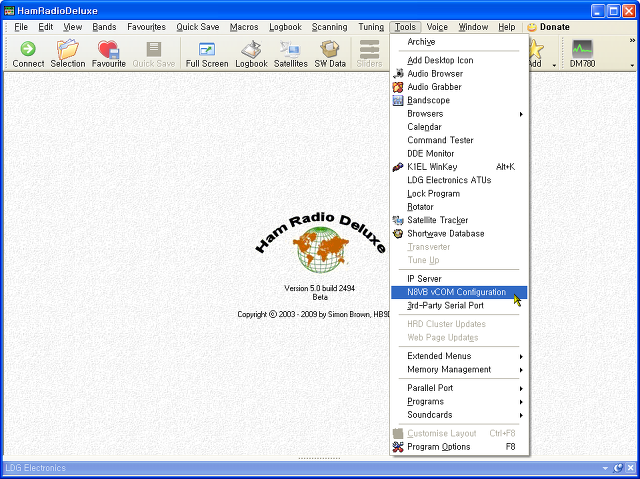Select N8VB vCOM Configuration

(459, 292)
